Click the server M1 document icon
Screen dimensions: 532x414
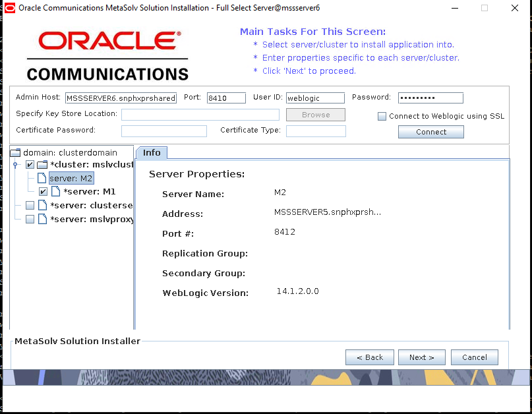[x=55, y=191]
